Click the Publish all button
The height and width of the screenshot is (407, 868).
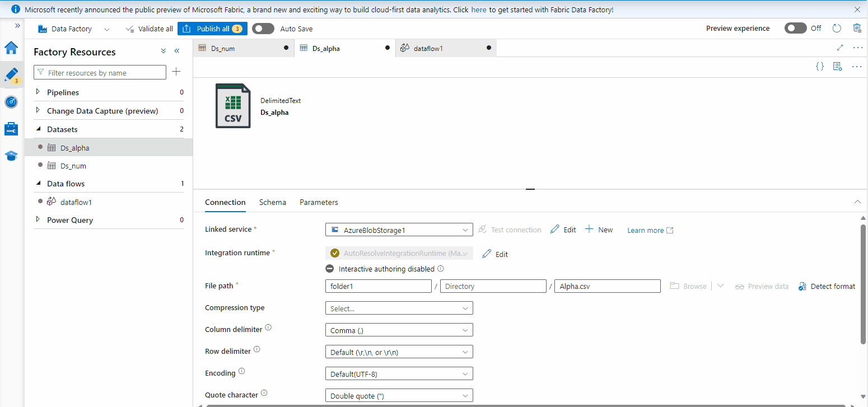pyautogui.click(x=212, y=29)
